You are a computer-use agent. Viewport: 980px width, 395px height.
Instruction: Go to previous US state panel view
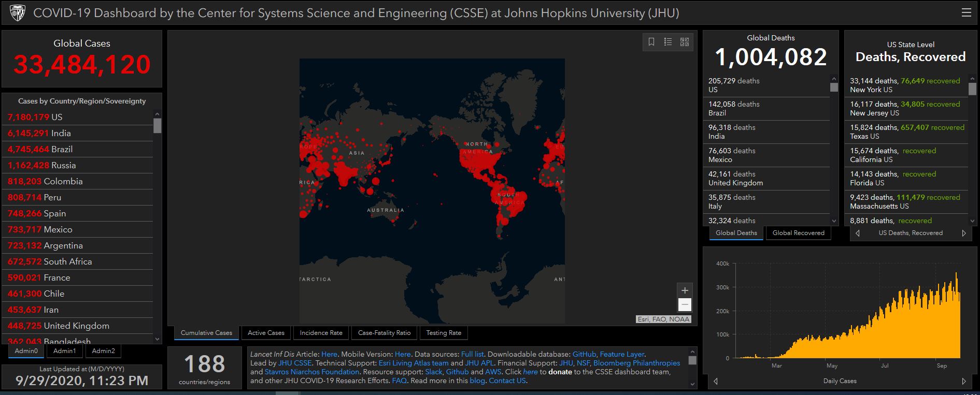858,233
